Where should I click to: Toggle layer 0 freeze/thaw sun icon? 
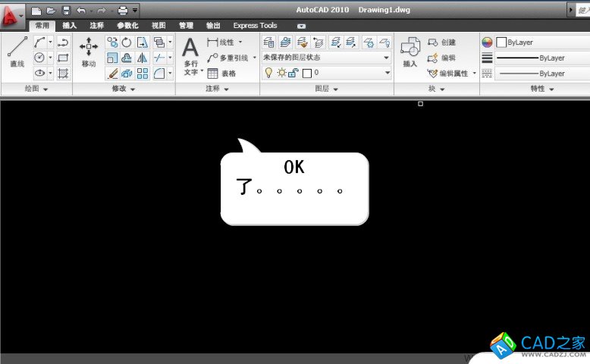click(x=281, y=73)
